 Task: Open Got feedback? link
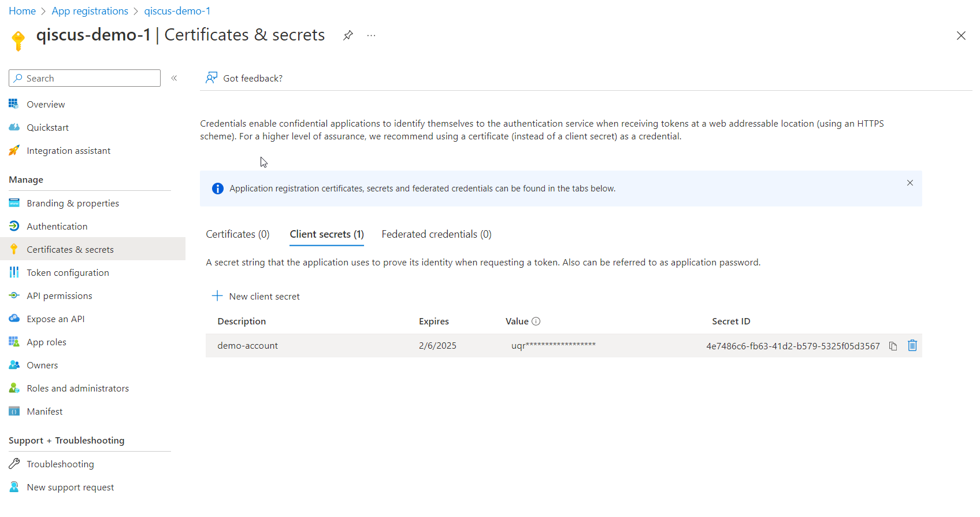(x=253, y=78)
